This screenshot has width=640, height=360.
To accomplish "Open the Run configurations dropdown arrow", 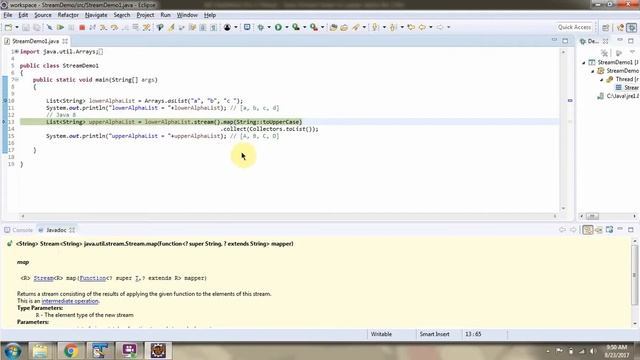I will pos(287,27).
